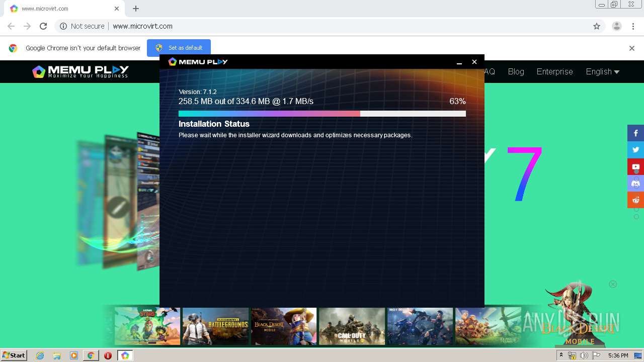Viewport: 644px width, 362px height.
Task: Select the www.microvirt.com browser tab
Action: [64, 9]
